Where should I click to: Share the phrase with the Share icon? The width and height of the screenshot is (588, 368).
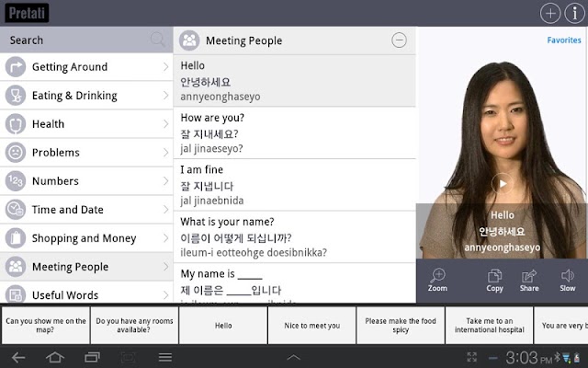(529, 280)
